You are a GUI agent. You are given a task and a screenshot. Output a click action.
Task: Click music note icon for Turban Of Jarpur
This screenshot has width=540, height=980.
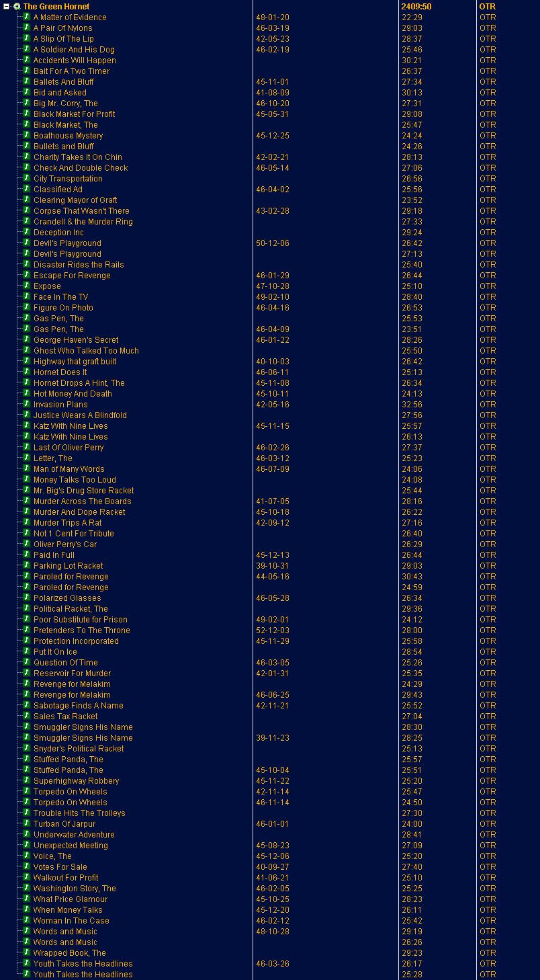click(x=27, y=823)
